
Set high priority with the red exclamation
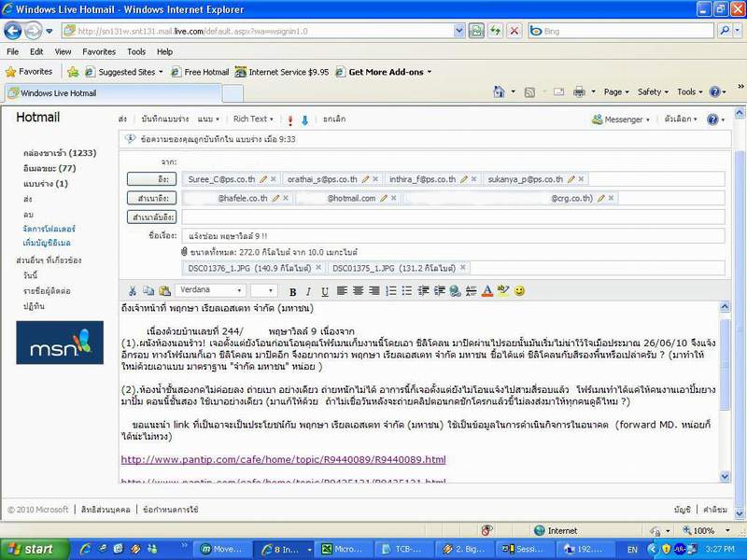[290, 120]
